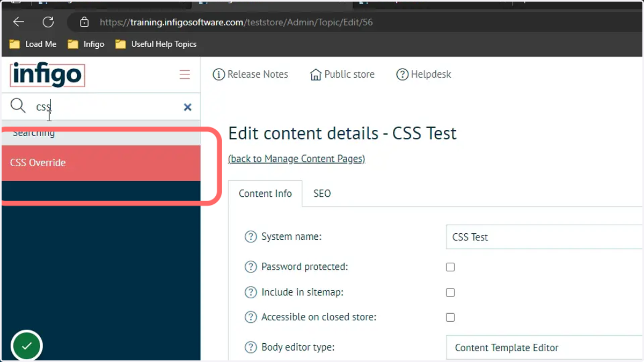Screen dimensions: 644x362
Task: Click the Infigo logo
Action: [x=47, y=75]
